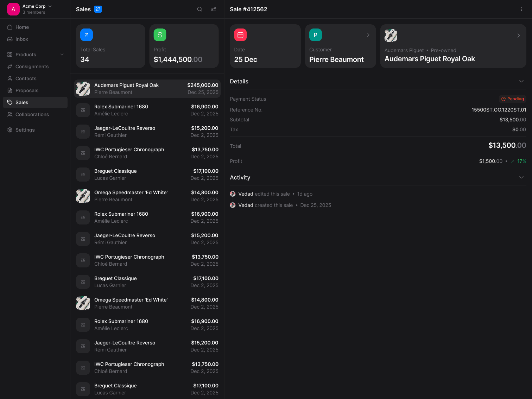Expand the Products submenu chevron
The image size is (532, 399).
point(62,55)
